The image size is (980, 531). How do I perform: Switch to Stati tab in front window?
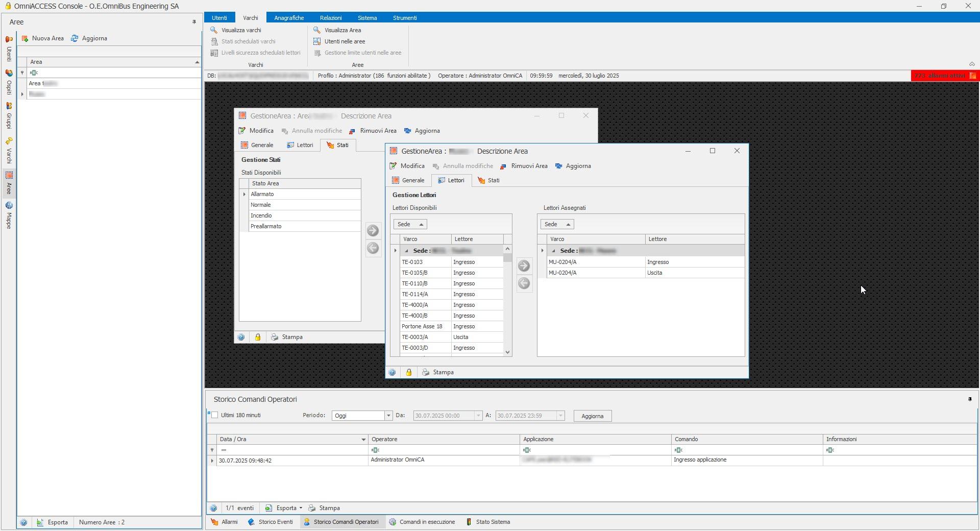[488, 180]
